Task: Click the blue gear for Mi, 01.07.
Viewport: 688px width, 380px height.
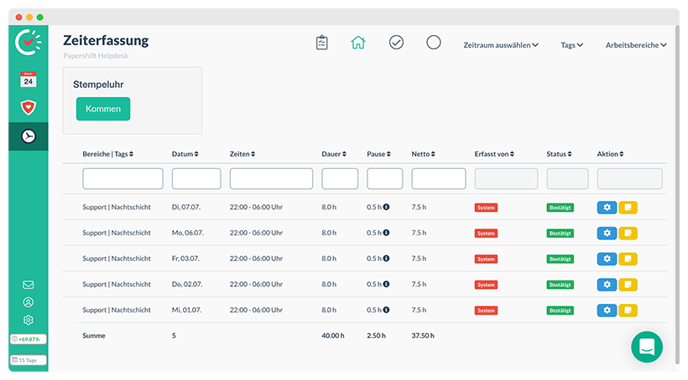Action: (x=607, y=310)
